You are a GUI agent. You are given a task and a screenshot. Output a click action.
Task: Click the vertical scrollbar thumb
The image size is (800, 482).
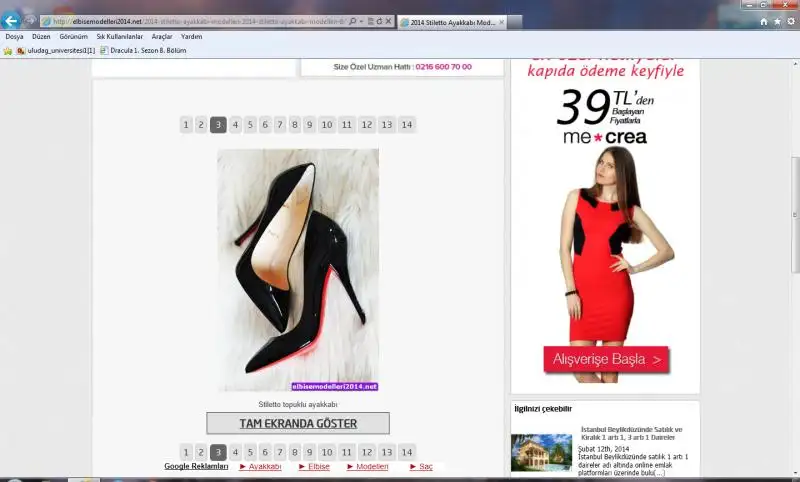pos(795,215)
